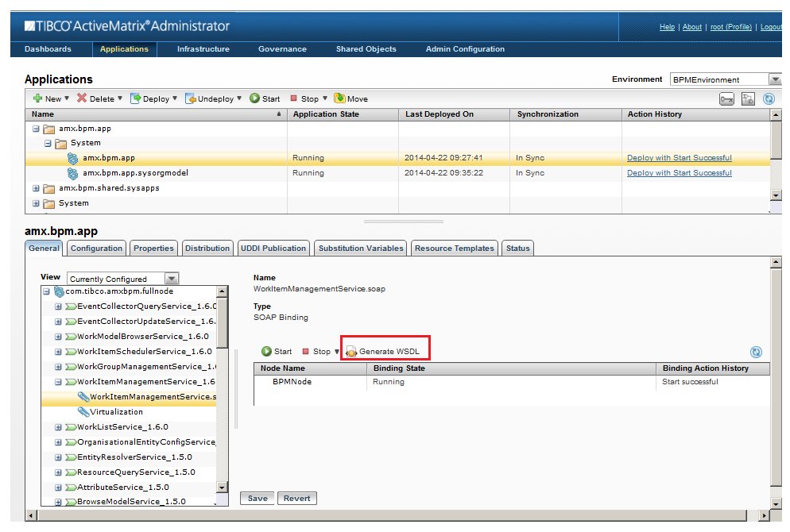The width and height of the screenshot is (790, 532).
Task: Select the OrganisationalEntityConfigService tree item
Action: pyautogui.click(x=146, y=442)
